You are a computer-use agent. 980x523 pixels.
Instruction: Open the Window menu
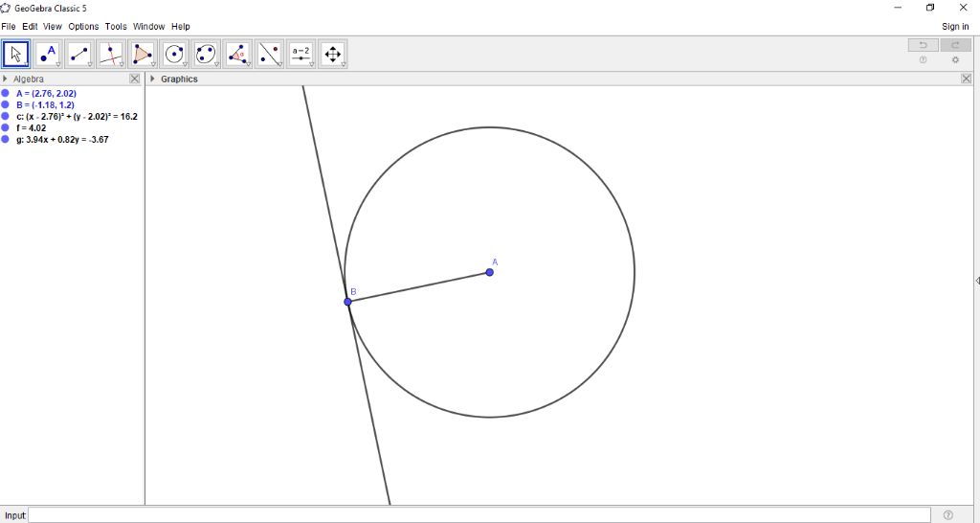148,26
